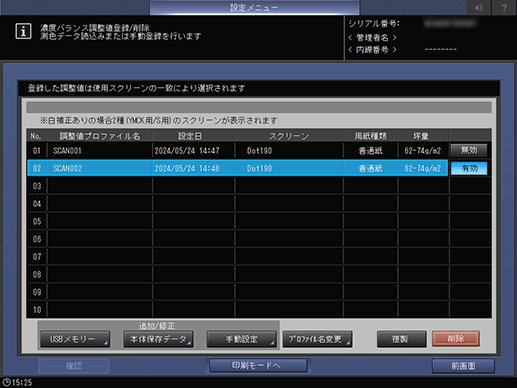
Task: Click the 普通紙 cell in row 01
Action: (370, 151)
